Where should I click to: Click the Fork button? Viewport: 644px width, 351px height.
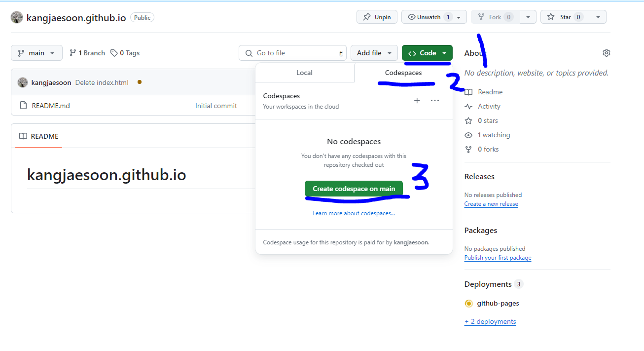point(495,17)
